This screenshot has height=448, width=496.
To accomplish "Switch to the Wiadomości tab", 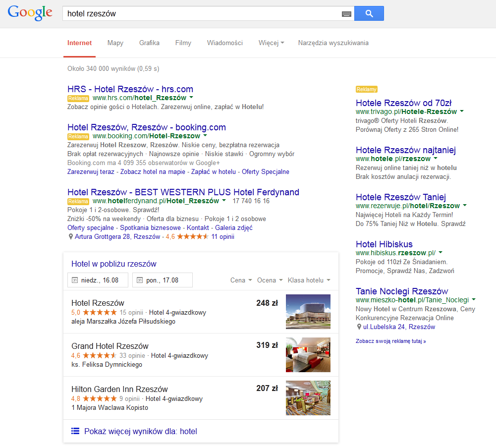I will [x=225, y=43].
